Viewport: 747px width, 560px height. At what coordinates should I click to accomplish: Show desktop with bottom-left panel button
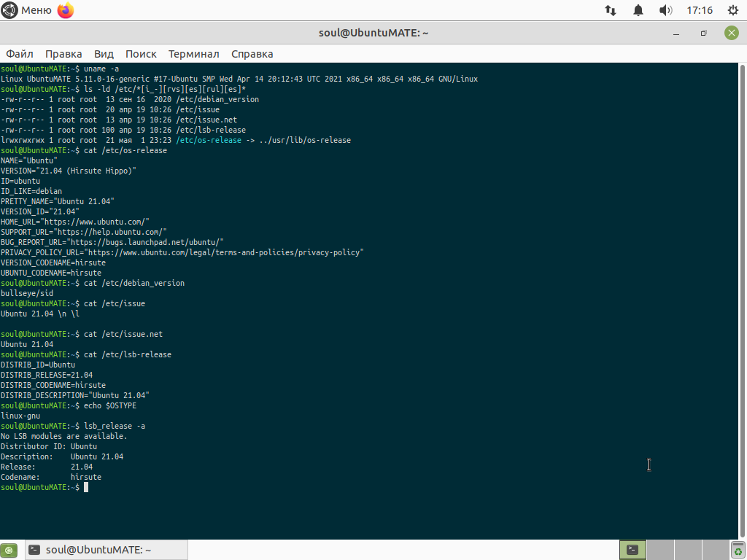[x=9, y=550]
